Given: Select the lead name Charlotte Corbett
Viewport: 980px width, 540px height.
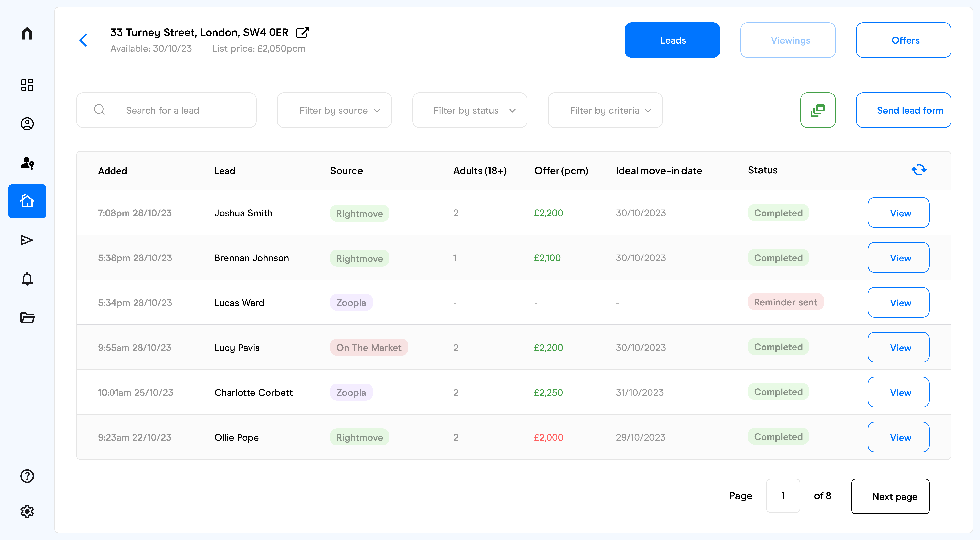Looking at the screenshot, I should point(253,392).
